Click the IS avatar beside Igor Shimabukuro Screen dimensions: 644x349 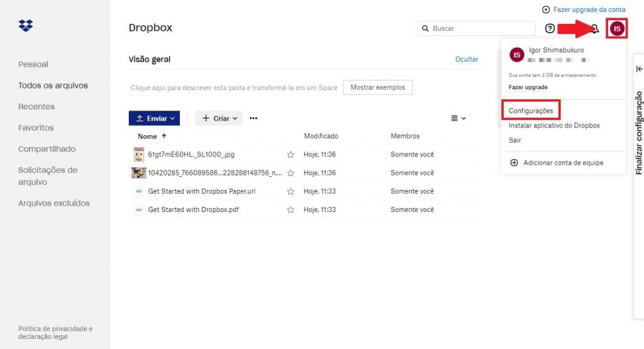pos(517,55)
